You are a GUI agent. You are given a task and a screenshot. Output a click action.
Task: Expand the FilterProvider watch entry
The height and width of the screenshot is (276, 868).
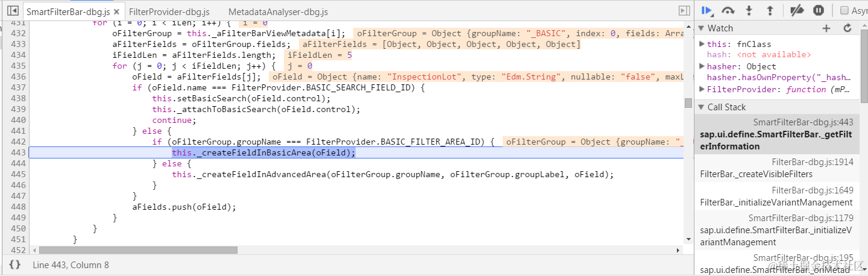click(702, 89)
